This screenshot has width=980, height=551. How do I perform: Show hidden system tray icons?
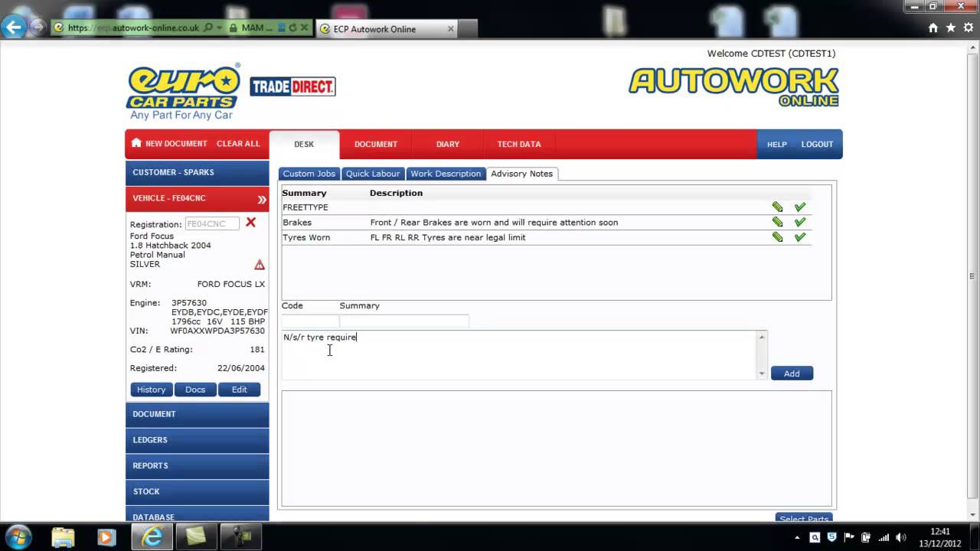799,537
